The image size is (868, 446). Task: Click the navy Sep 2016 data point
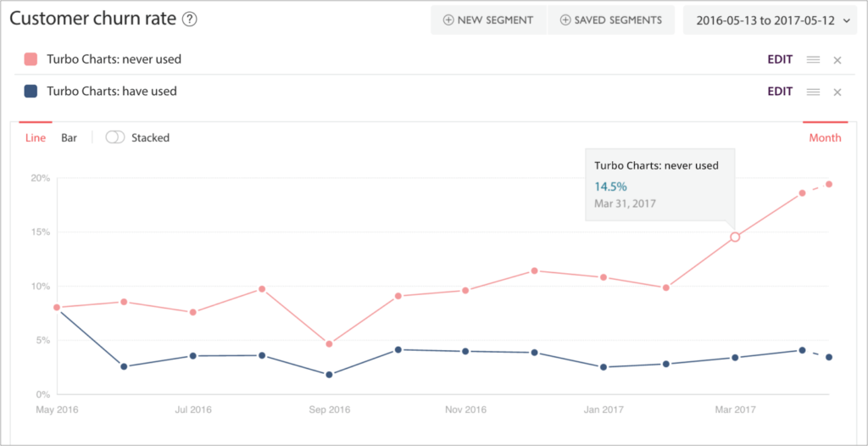pos(330,375)
